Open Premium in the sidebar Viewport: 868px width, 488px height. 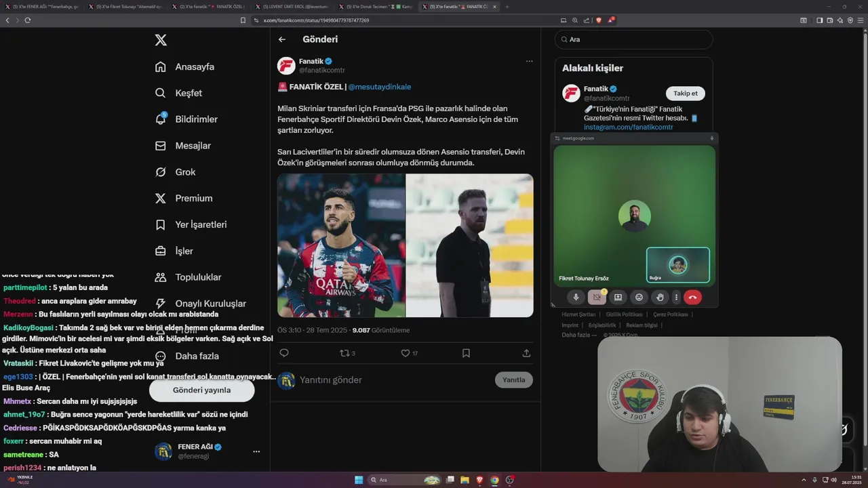pyautogui.click(x=183, y=199)
